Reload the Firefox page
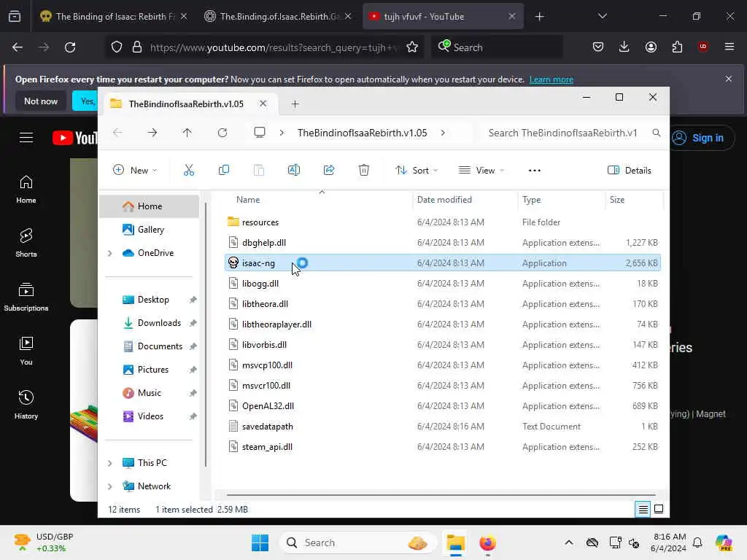Image resolution: width=747 pixels, height=560 pixels. pos(70,47)
